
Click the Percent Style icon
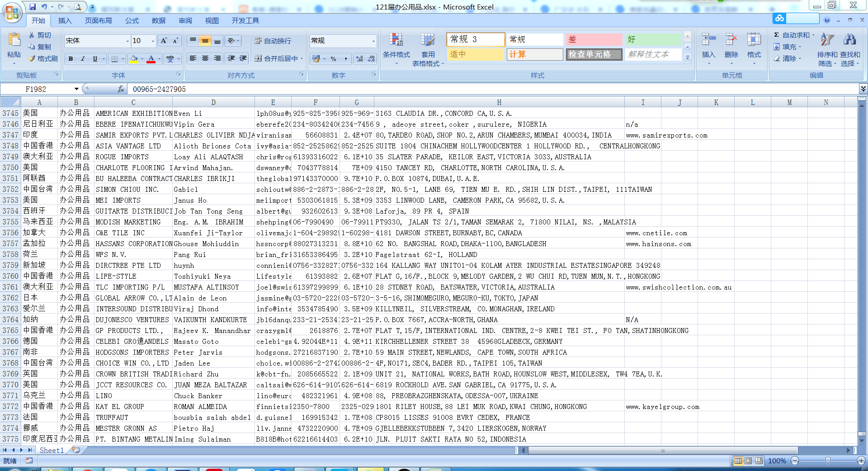(x=333, y=59)
